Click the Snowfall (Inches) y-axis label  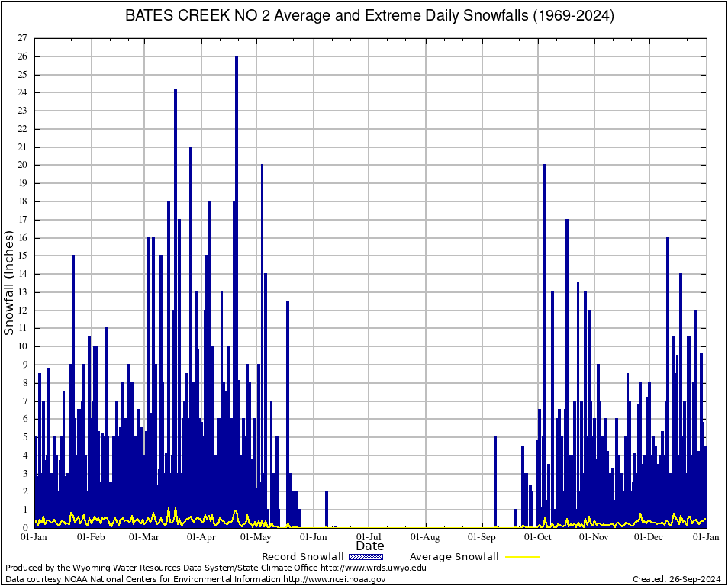pyautogui.click(x=9, y=283)
